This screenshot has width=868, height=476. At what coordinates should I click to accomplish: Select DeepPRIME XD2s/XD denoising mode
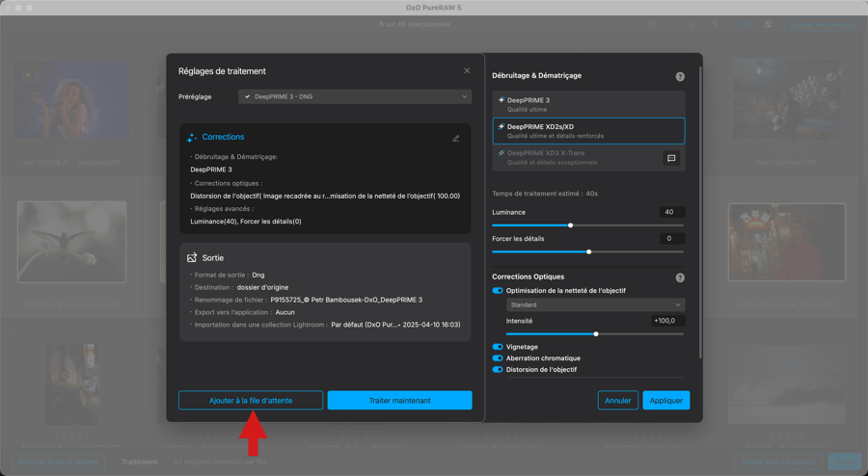point(588,131)
